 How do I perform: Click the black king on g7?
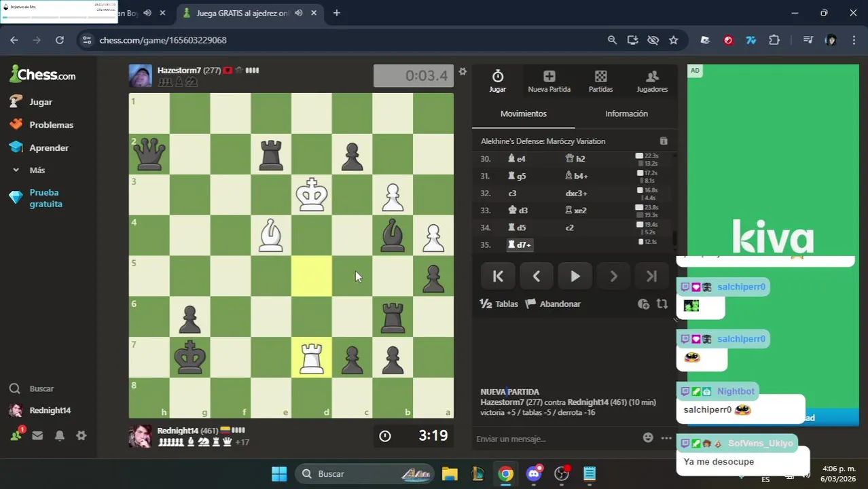pos(189,358)
